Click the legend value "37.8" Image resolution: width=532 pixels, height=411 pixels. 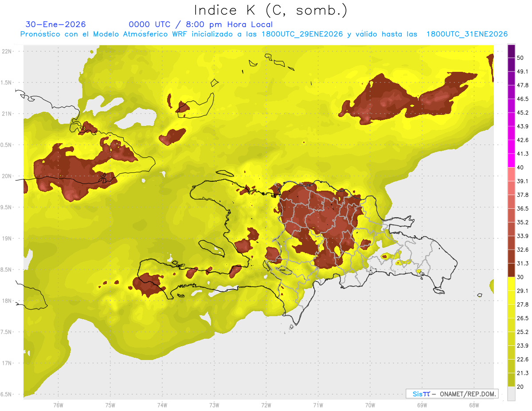(523, 195)
